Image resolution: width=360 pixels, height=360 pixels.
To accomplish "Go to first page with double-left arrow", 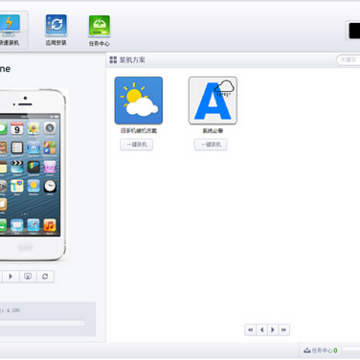I will (x=250, y=330).
